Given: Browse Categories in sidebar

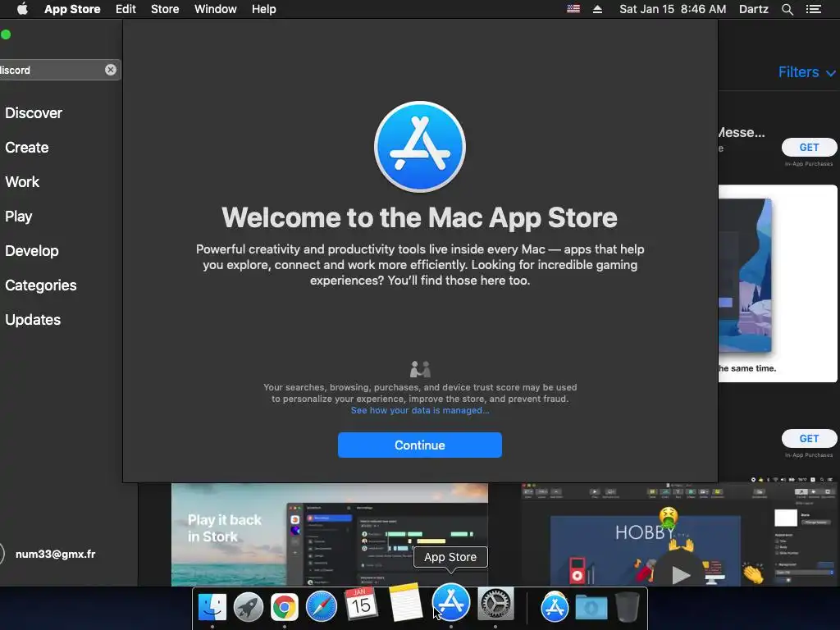Looking at the screenshot, I should [41, 285].
